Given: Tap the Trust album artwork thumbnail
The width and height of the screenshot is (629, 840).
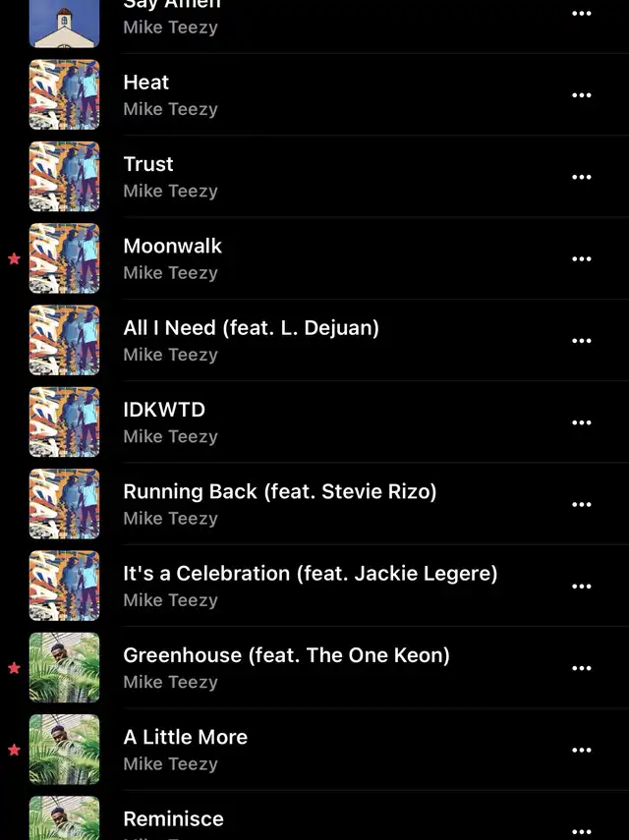Looking at the screenshot, I should 64,176.
